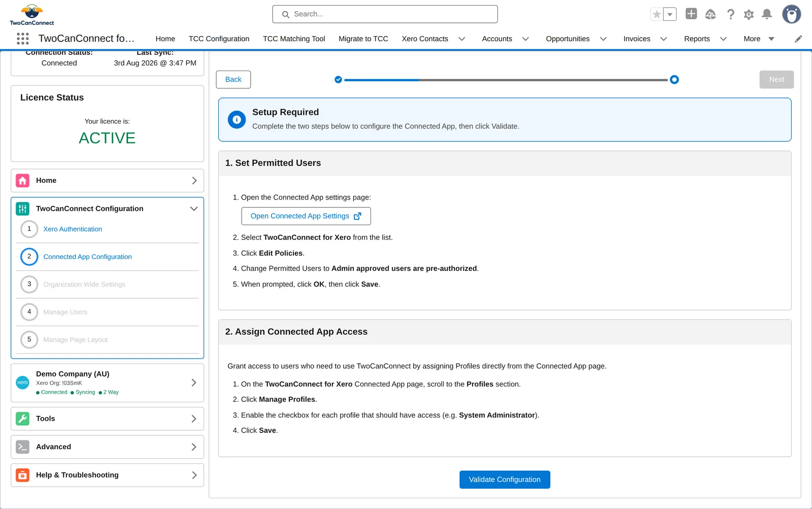Image resolution: width=812 pixels, height=509 pixels.
Task: Click the edit navigation pencil icon
Action: click(x=798, y=39)
